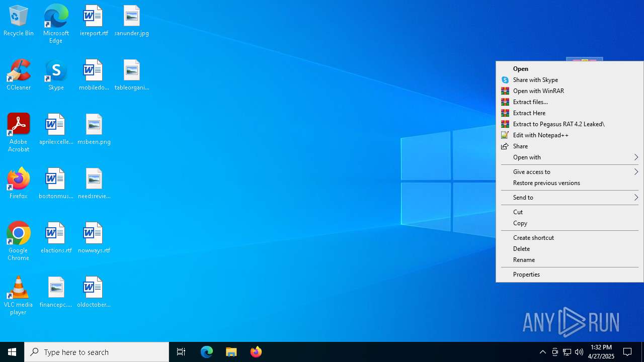Choose Cut from the context menu

point(570,212)
